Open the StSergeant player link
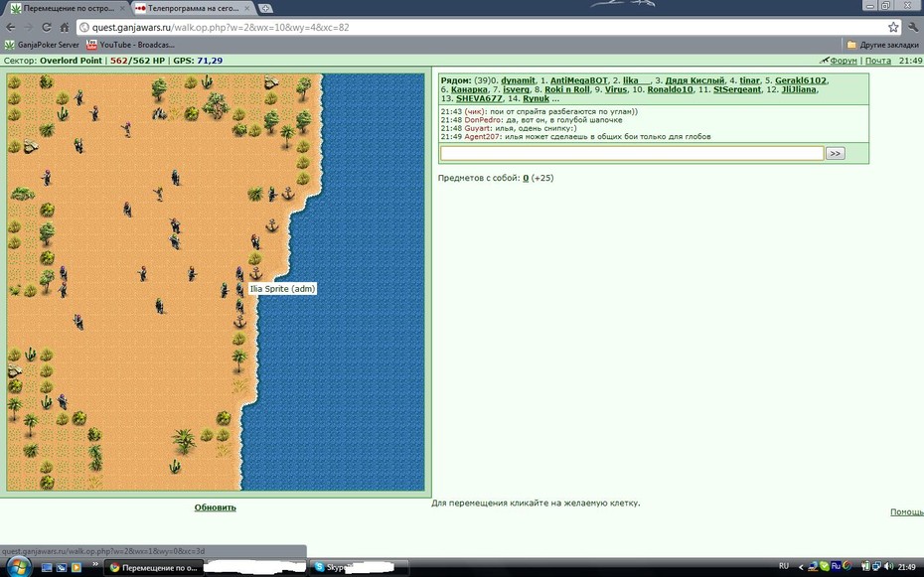Viewport: 924px width, 577px height. pos(737,89)
